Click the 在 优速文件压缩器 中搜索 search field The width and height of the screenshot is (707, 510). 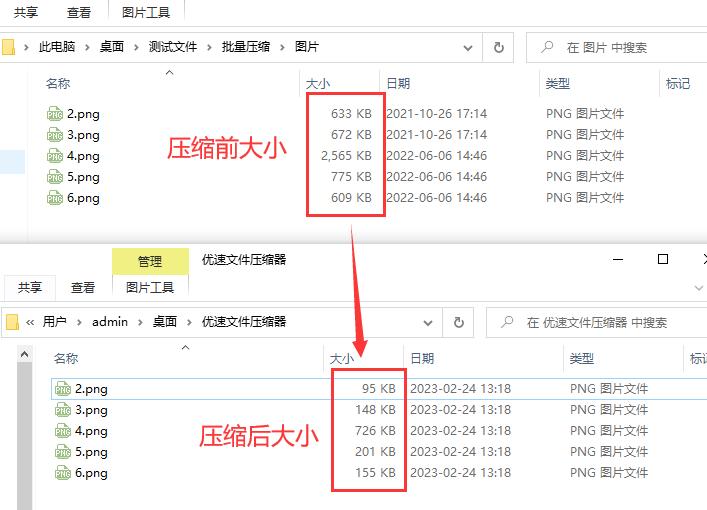click(x=597, y=322)
